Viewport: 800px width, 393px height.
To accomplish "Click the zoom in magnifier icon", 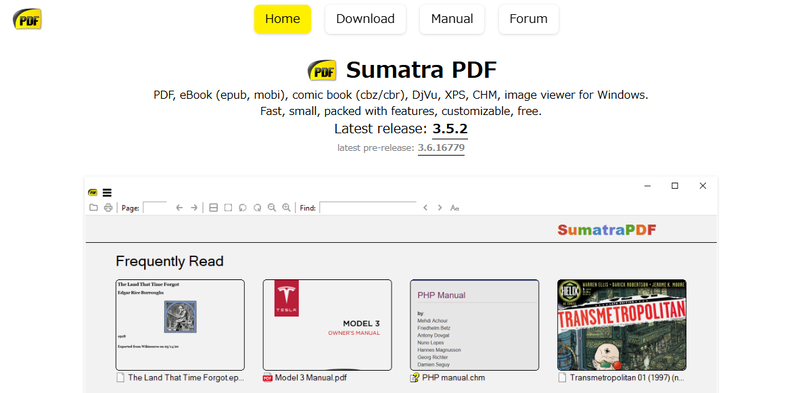I will (x=287, y=208).
